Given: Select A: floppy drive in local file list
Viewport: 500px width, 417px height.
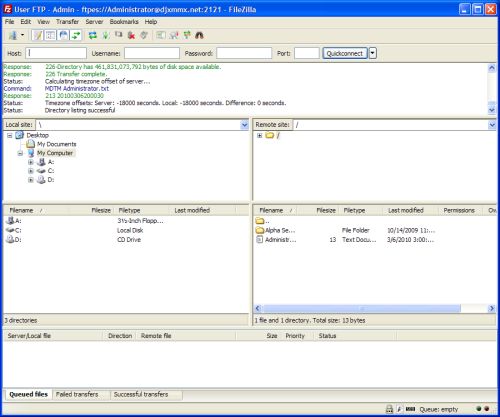Looking at the screenshot, I should coord(14,221).
